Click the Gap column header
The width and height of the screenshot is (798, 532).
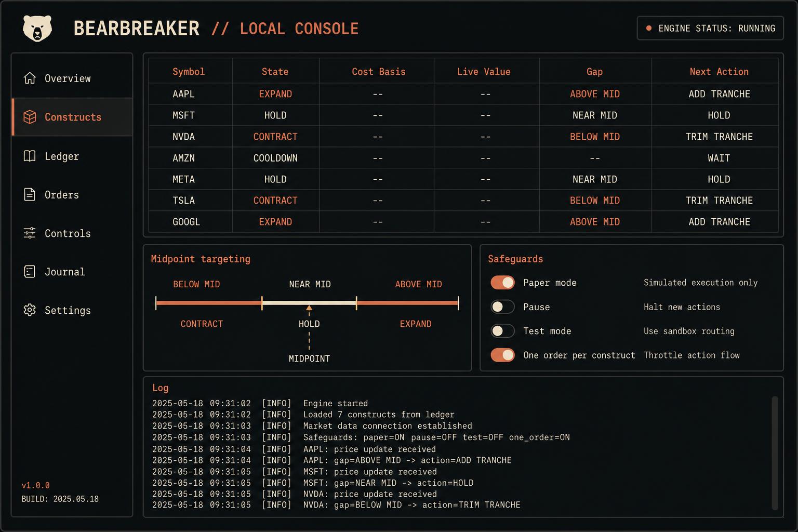(595, 72)
